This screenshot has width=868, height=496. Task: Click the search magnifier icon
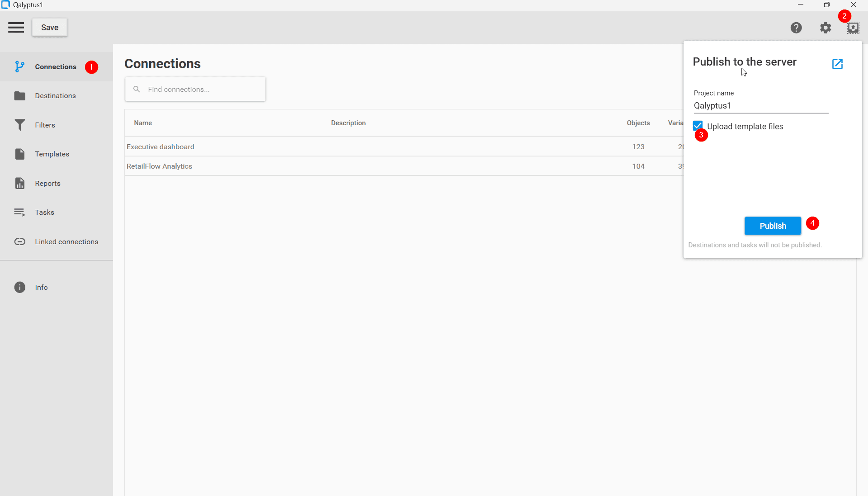click(137, 89)
